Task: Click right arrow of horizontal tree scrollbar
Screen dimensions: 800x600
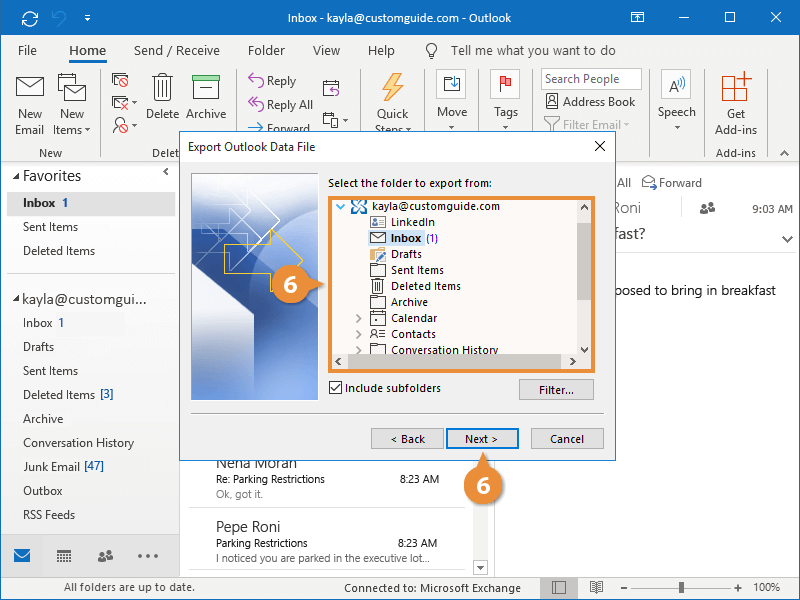Action: click(572, 361)
